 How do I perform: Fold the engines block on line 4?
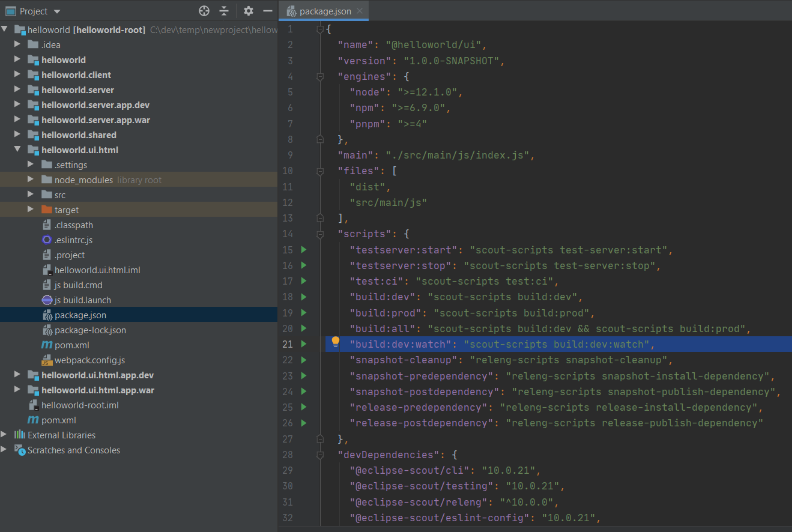(320, 76)
